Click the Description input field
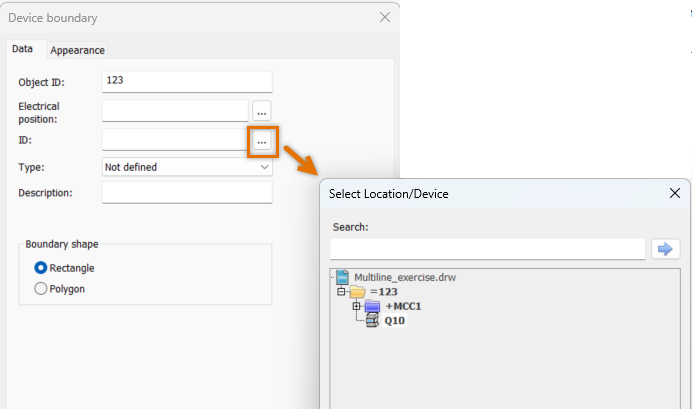This screenshot has height=409, width=692. click(x=187, y=193)
